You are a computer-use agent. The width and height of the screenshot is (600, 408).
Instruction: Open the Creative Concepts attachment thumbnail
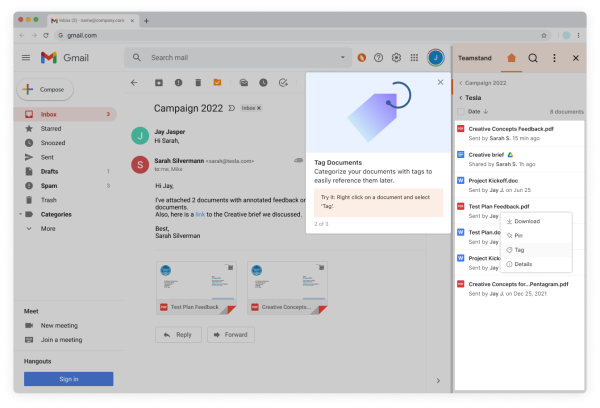click(x=287, y=288)
